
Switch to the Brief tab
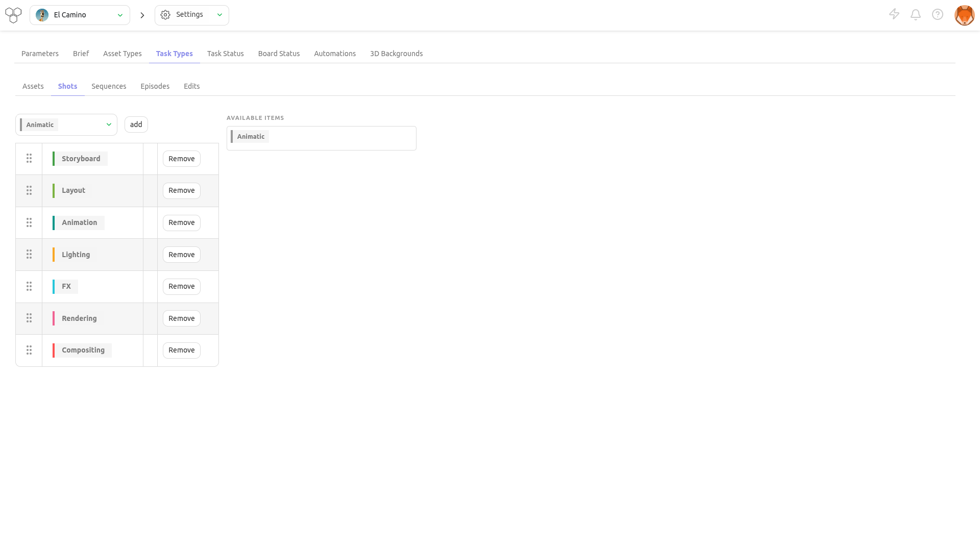click(81, 54)
